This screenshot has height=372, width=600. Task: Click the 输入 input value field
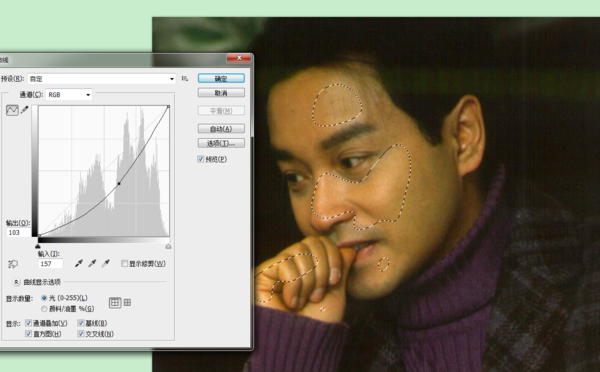click(50, 264)
